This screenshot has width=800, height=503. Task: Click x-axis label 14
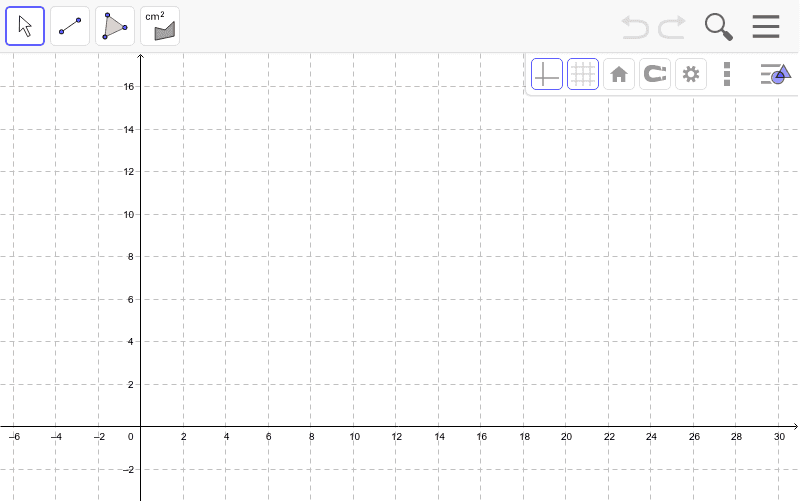[439, 437]
